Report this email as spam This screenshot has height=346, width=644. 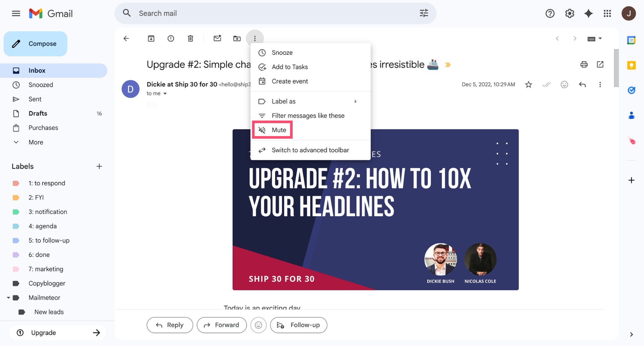point(171,38)
